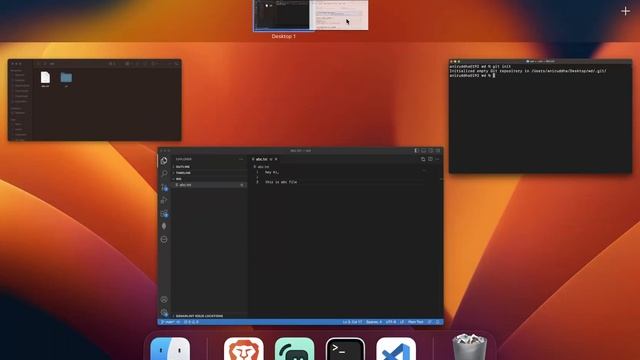
Task: Open Trash from the Dock
Action: click(470, 347)
